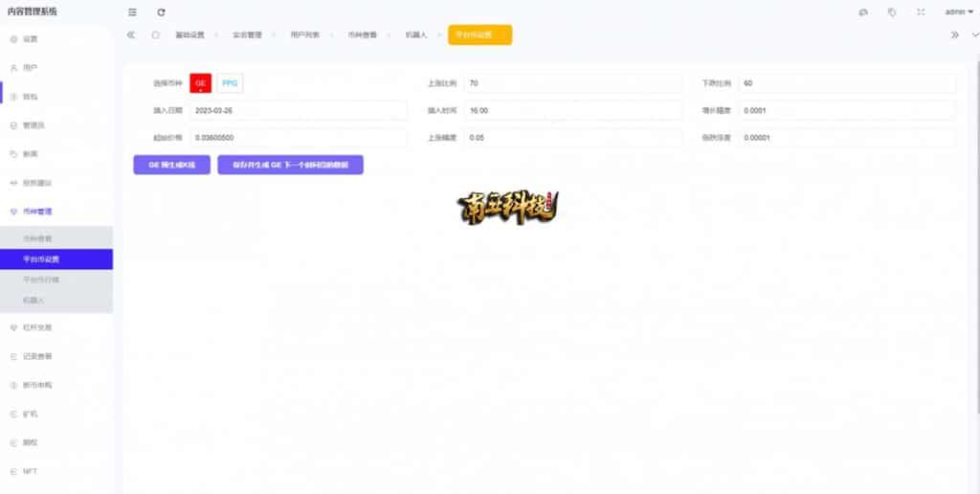Switch to the 用户列表 tab
This screenshot has height=494, width=980.
point(304,35)
